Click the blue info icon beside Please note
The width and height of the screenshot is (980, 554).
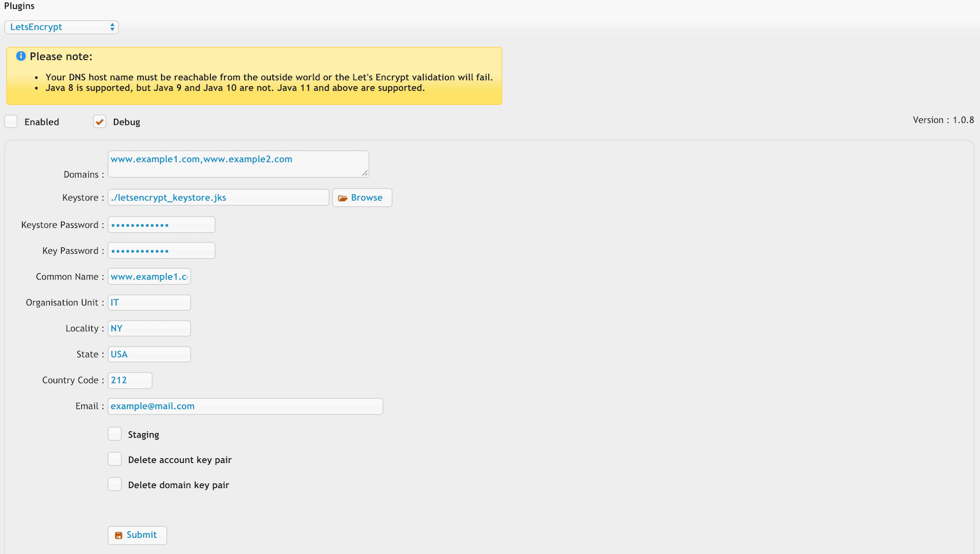(21, 56)
